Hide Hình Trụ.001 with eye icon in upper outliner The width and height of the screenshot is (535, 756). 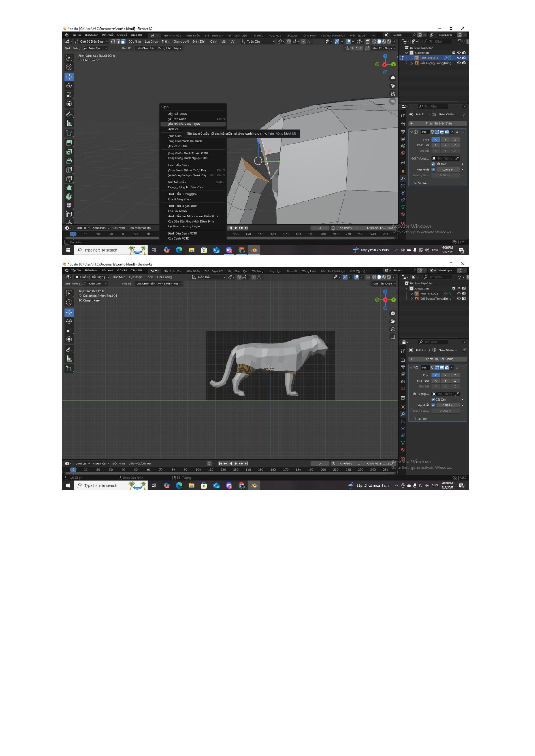point(459,58)
